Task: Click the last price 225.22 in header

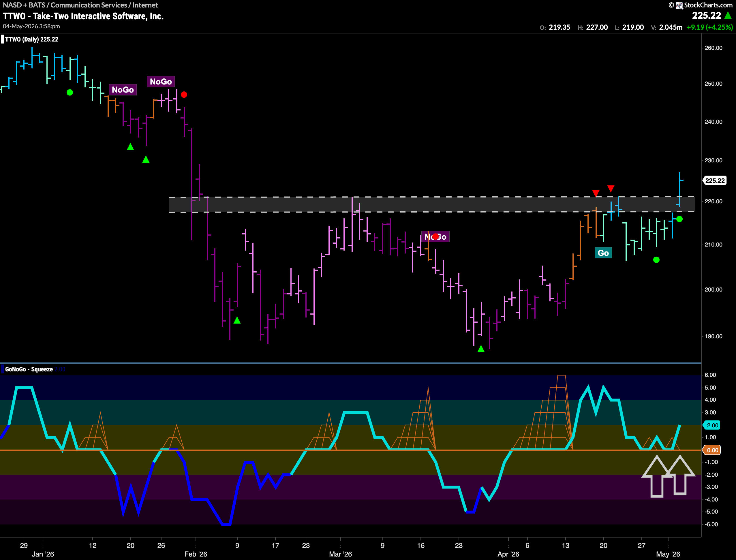Action: (706, 15)
